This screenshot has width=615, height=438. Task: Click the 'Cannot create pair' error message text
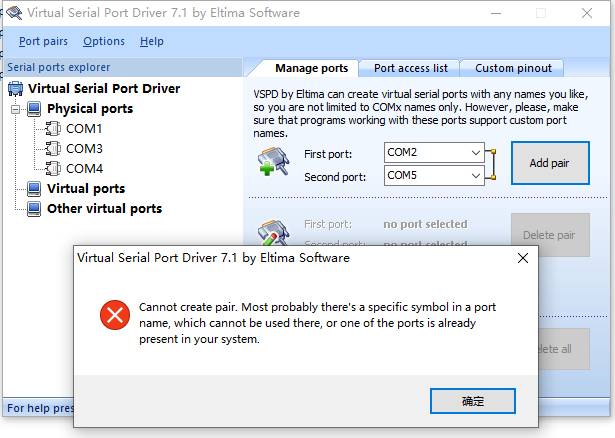pos(317,323)
